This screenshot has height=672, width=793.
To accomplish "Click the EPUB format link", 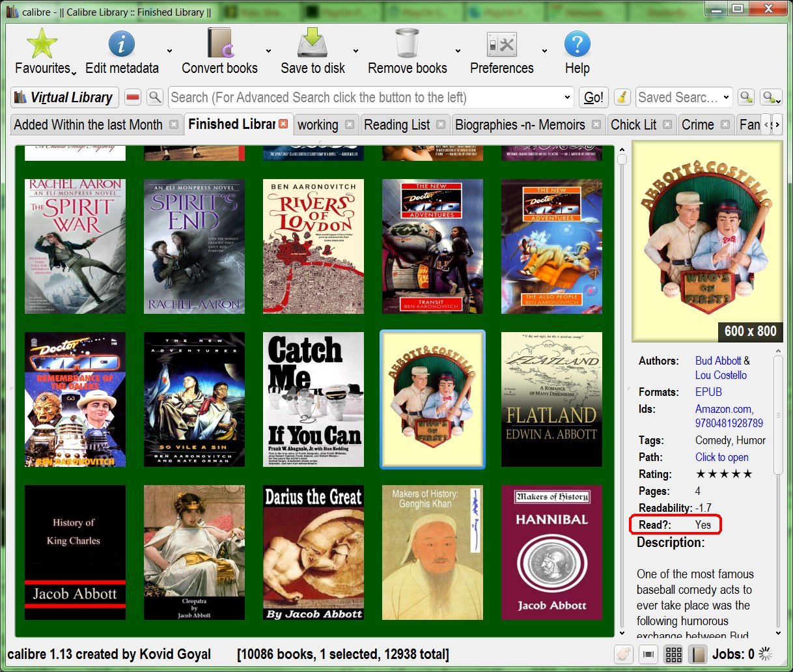I will tap(708, 392).
